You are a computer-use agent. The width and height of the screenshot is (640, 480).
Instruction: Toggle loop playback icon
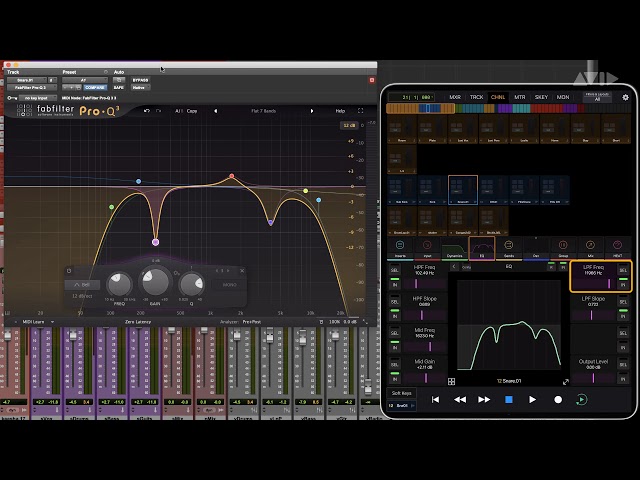click(582, 400)
